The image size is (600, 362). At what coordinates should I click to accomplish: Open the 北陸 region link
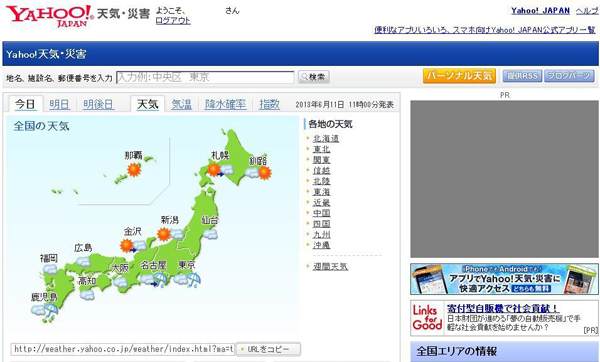tap(321, 181)
